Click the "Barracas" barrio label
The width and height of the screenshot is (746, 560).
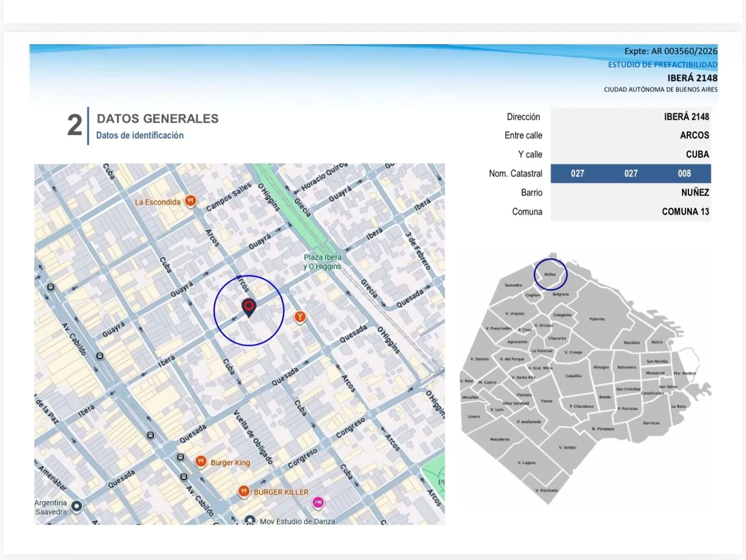651,423
